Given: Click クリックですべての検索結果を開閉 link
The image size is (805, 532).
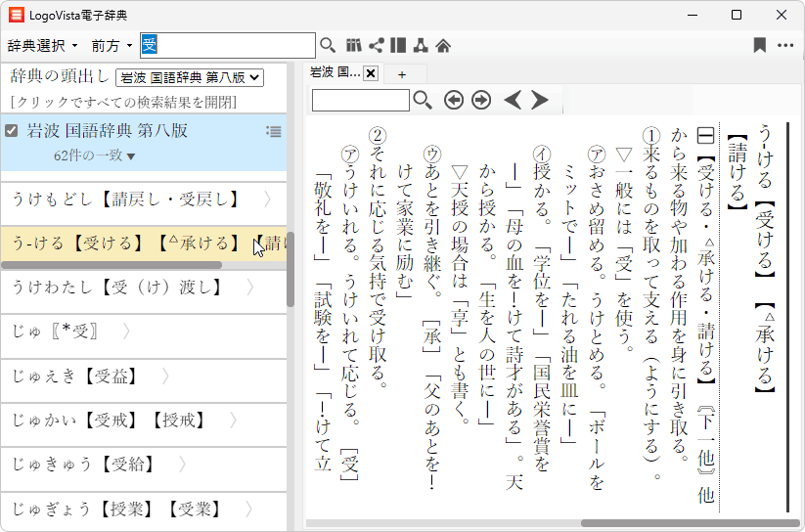Looking at the screenshot, I should pos(123,102).
